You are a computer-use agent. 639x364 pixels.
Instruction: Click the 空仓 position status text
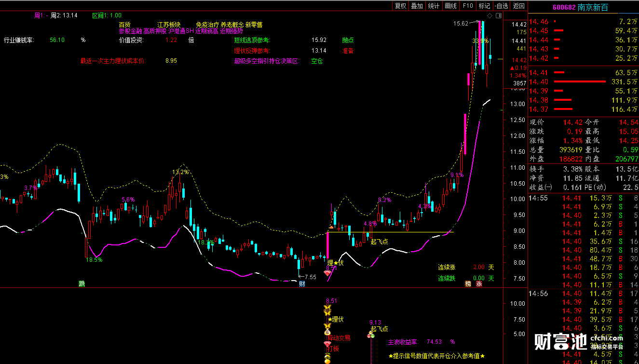(x=317, y=61)
